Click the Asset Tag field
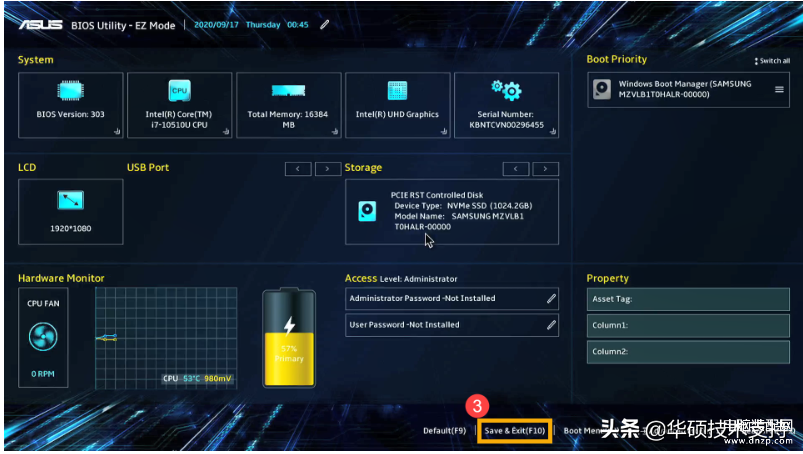 pos(688,299)
